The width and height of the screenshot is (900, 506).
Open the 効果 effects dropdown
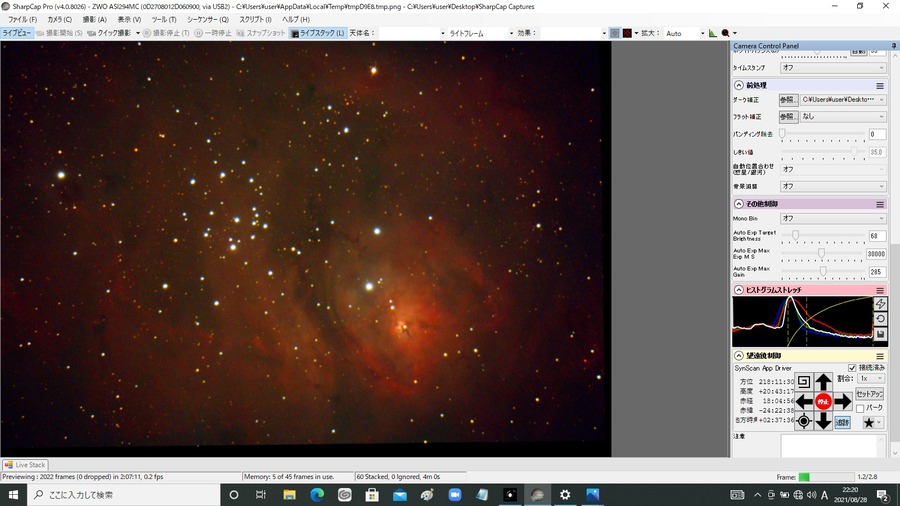(x=574, y=33)
